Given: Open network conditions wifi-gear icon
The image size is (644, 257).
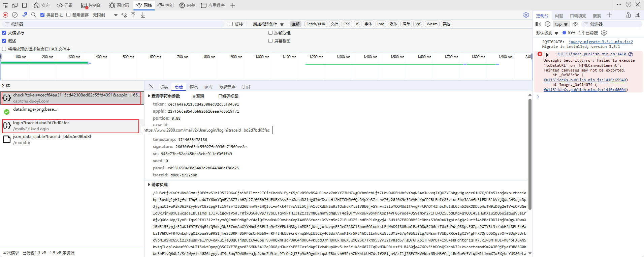Looking at the screenshot, I should click(x=124, y=15).
